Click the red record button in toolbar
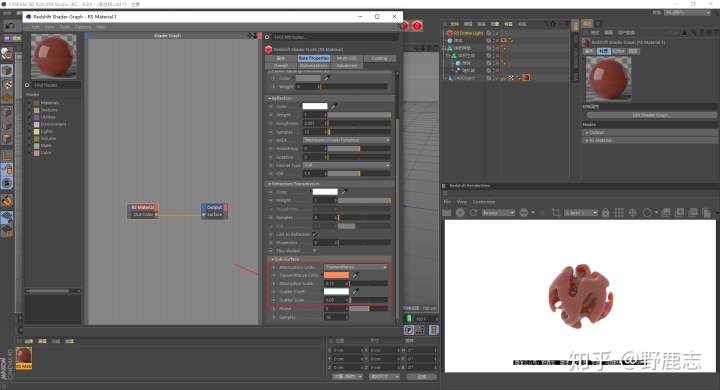The width and height of the screenshot is (720, 390). (417, 26)
